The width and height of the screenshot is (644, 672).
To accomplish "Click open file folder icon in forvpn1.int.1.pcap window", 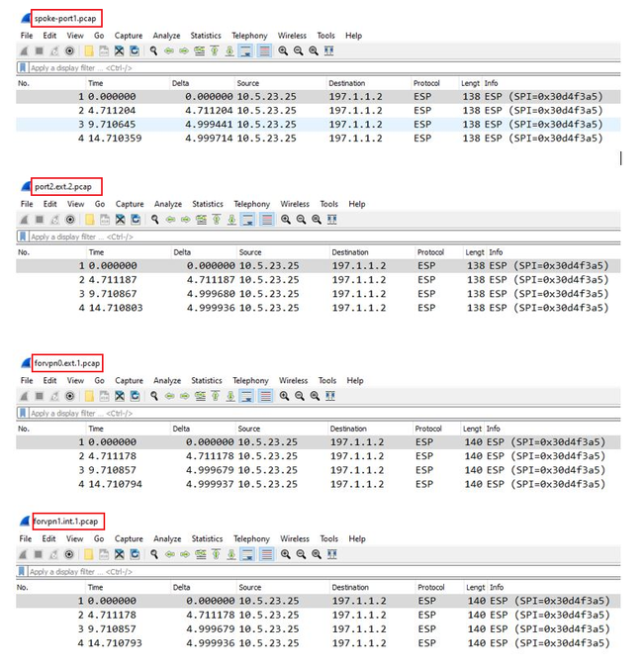I will pyautogui.click(x=88, y=554).
